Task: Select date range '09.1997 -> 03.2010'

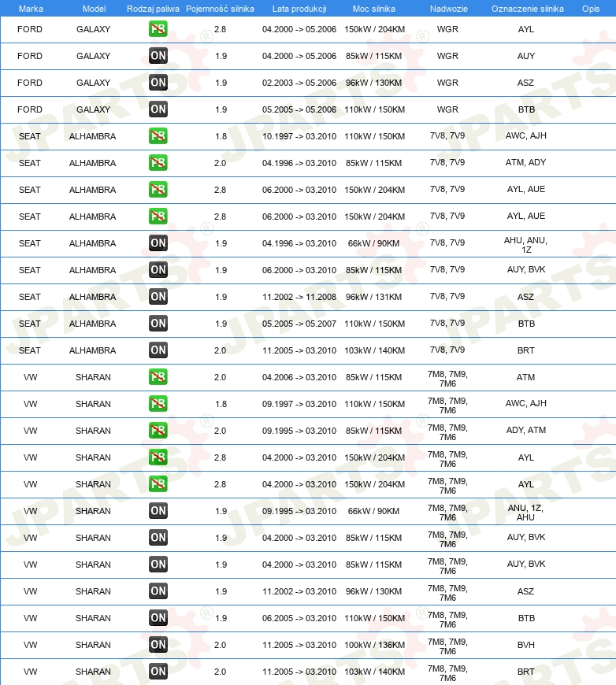Action: point(299,404)
